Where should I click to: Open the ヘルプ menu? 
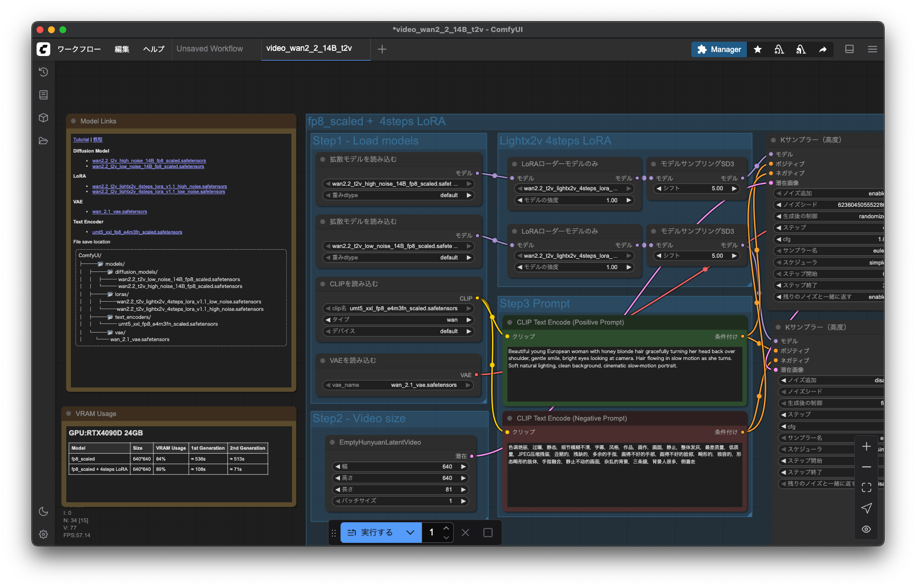point(154,49)
